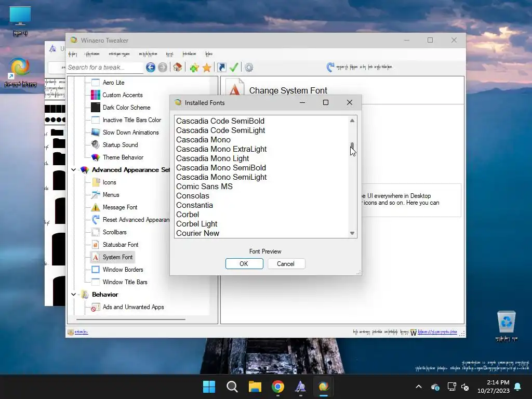This screenshot has width=532, height=399.
Task: Select Cascadia Mono SemiBold font
Action: coord(221,168)
